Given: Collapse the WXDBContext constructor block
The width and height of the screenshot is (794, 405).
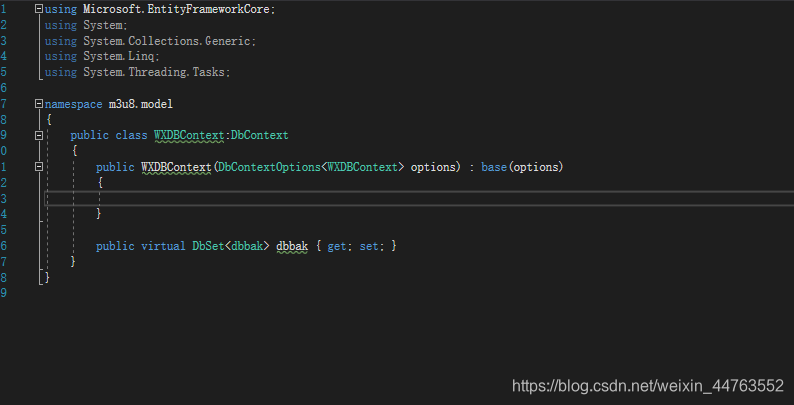Looking at the screenshot, I should point(39,167).
